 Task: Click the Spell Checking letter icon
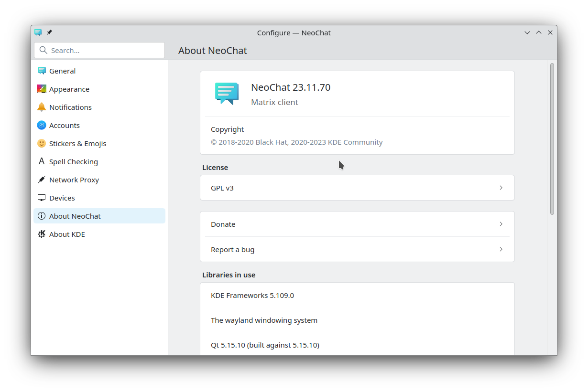pyautogui.click(x=42, y=161)
